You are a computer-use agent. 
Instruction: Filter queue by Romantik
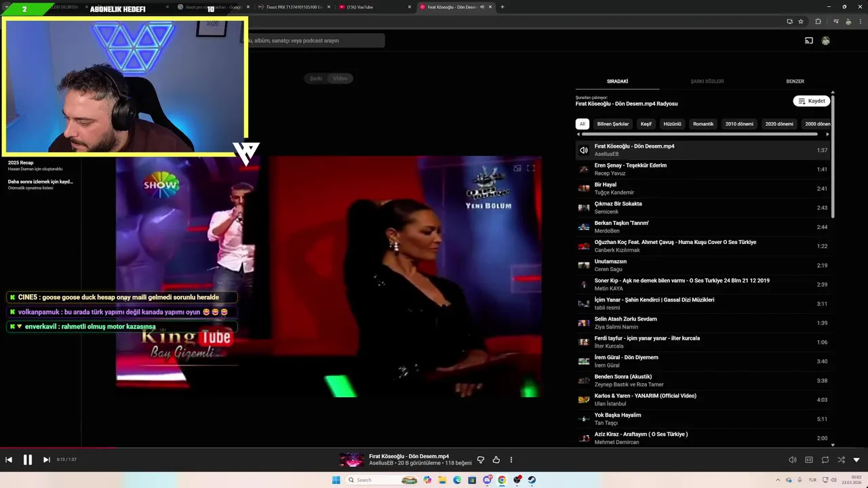point(703,124)
